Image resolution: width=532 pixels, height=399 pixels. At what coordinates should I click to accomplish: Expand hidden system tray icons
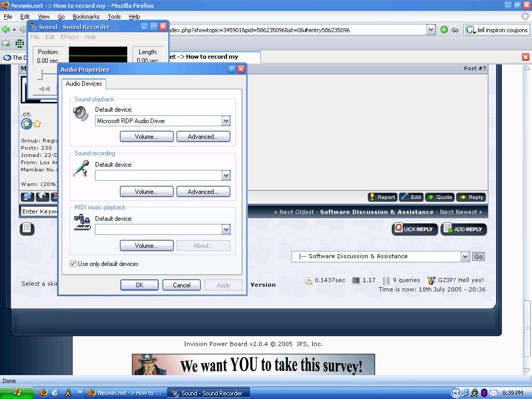click(456, 393)
